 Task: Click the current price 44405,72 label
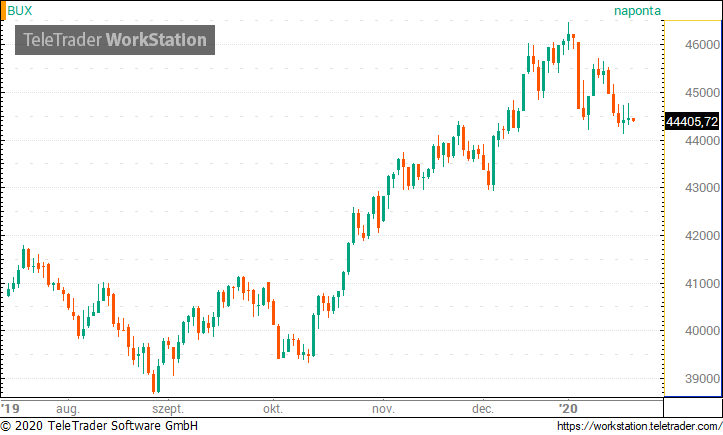pyautogui.click(x=692, y=121)
